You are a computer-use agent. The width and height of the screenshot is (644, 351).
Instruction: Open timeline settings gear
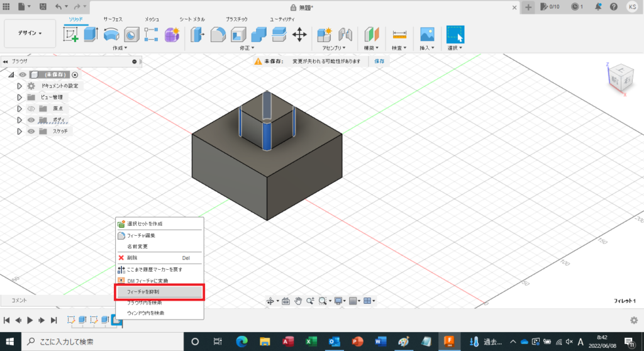point(634,320)
